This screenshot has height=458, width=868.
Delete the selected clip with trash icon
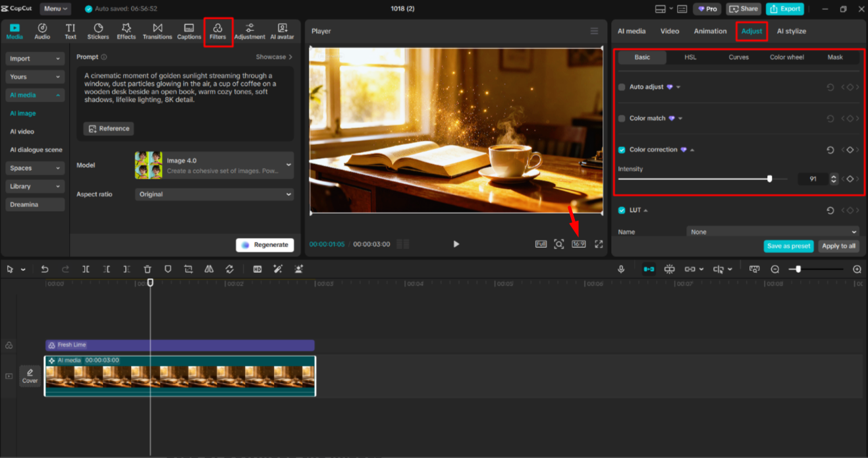pos(148,269)
